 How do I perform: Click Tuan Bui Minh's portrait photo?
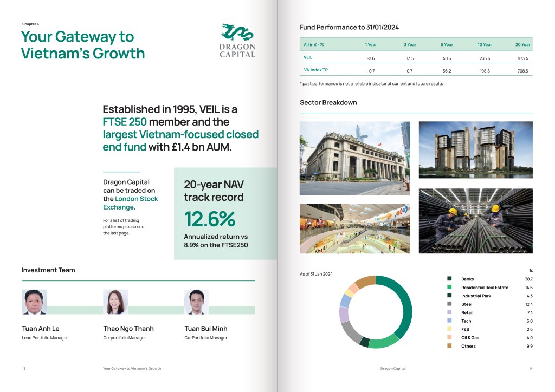[x=196, y=302]
